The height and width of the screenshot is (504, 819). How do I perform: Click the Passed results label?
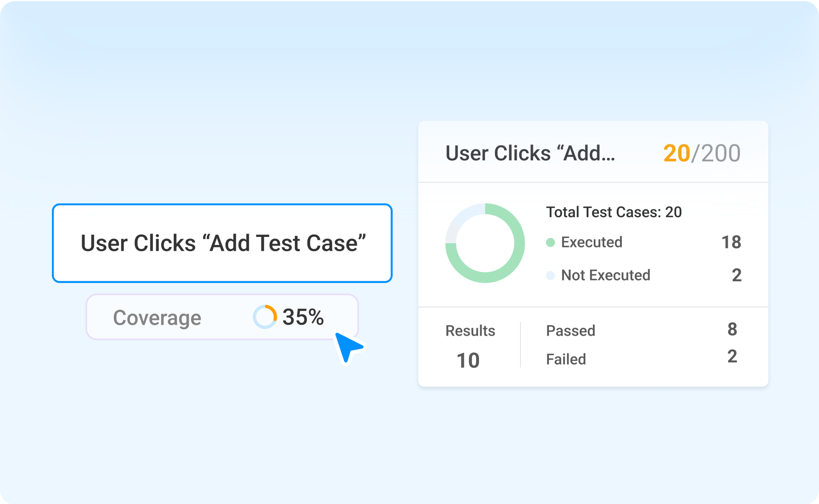click(x=571, y=331)
